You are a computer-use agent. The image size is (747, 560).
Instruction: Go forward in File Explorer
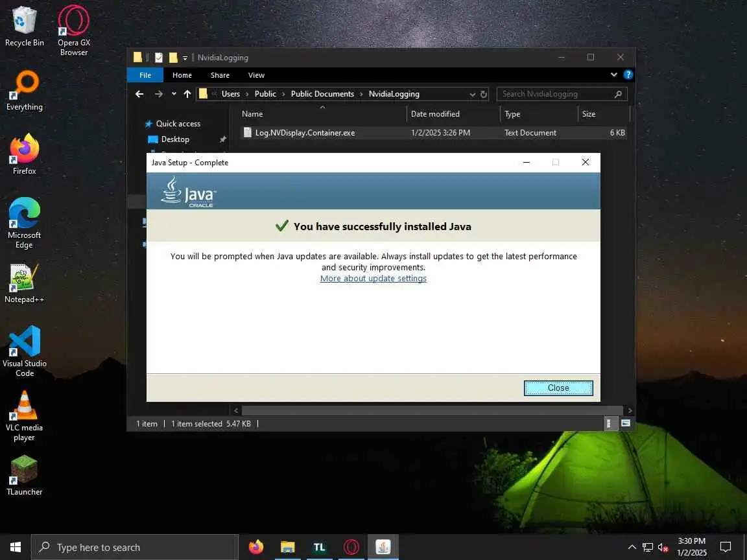coord(159,94)
